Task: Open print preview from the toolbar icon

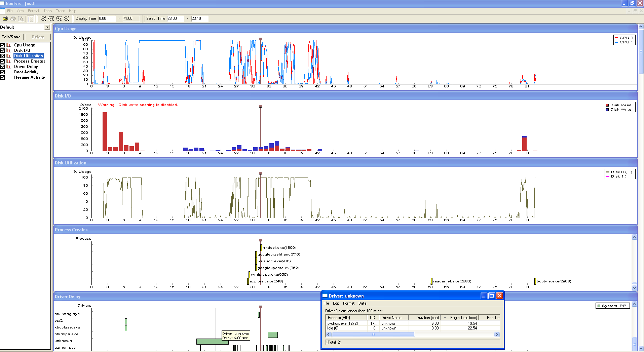Action: (x=21, y=19)
